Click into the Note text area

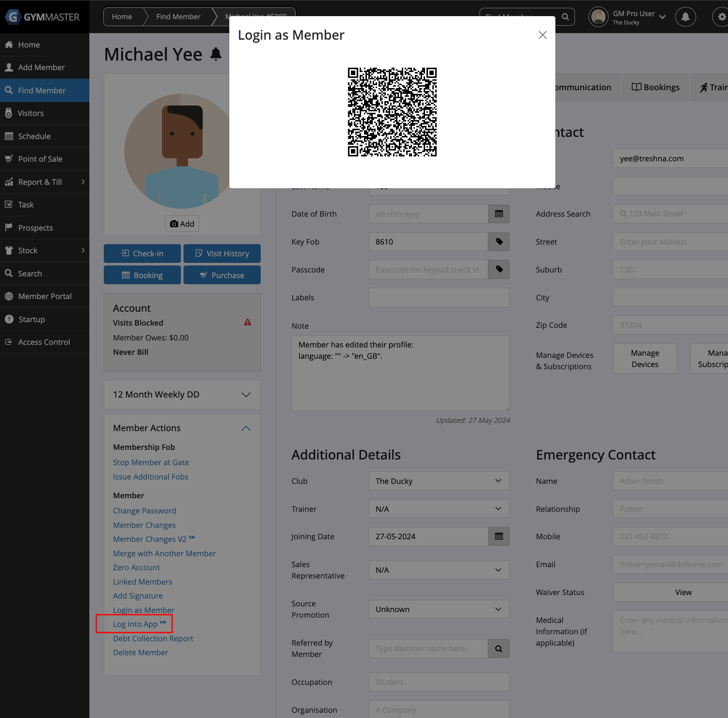pos(401,373)
